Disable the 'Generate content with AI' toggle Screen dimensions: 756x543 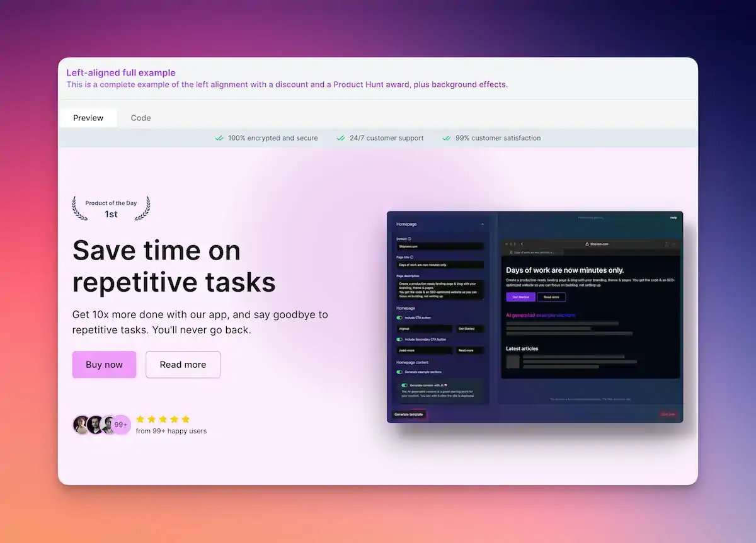click(404, 386)
